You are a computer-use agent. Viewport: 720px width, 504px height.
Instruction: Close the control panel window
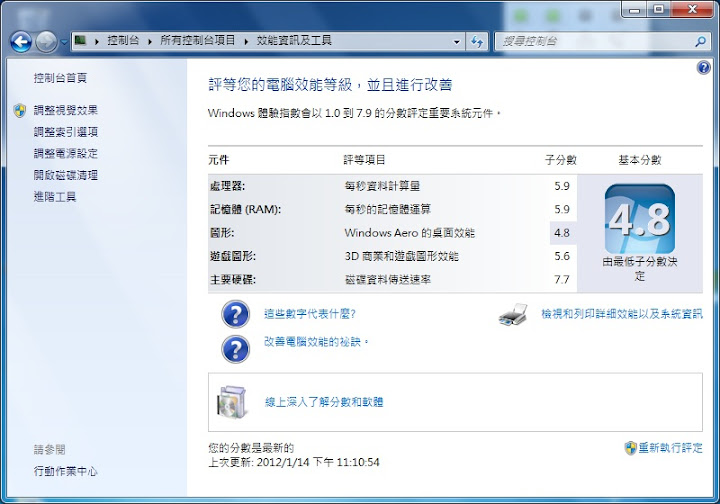pyautogui.click(x=692, y=10)
